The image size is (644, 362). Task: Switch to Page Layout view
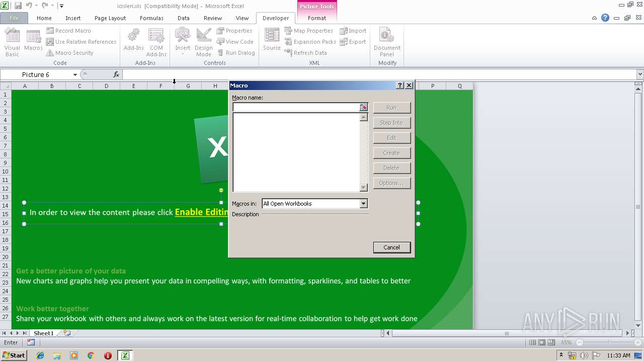tap(542, 342)
